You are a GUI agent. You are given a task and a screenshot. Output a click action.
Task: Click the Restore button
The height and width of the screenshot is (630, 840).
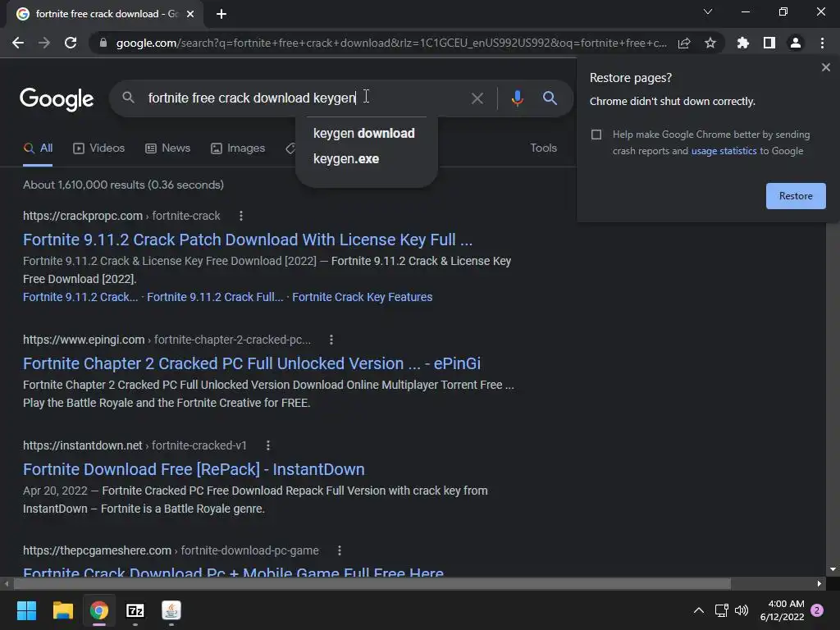[796, 196]
